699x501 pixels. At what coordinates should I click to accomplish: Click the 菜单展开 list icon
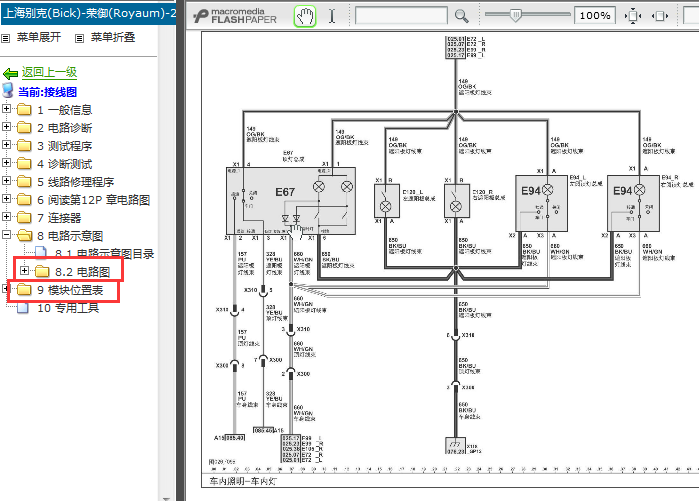[x=5, y=38]
